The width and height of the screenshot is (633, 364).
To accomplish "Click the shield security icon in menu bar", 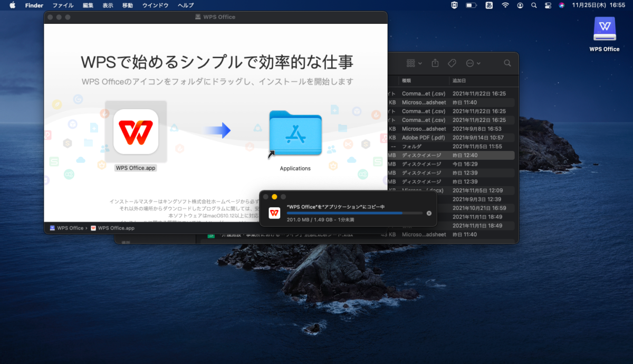I will pyautogui.click(x=454, y=5).
